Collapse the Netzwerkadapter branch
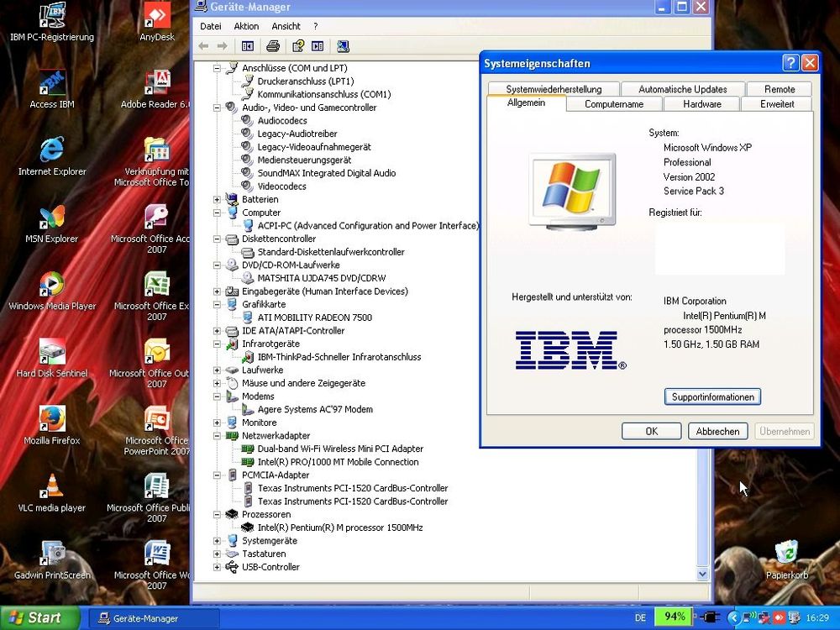The image size is (840, 630). 217,435
